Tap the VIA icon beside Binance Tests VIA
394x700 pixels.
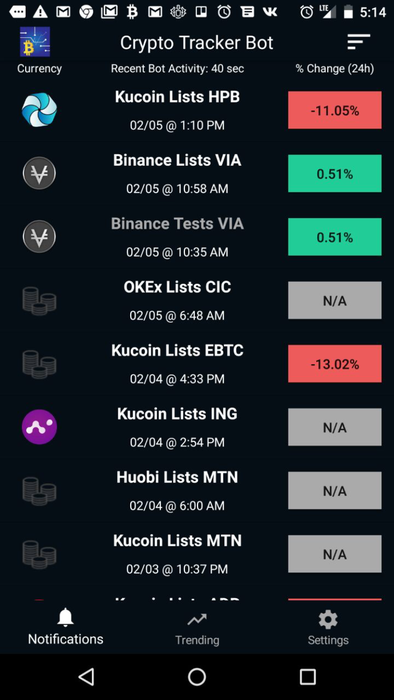point(39,237)
